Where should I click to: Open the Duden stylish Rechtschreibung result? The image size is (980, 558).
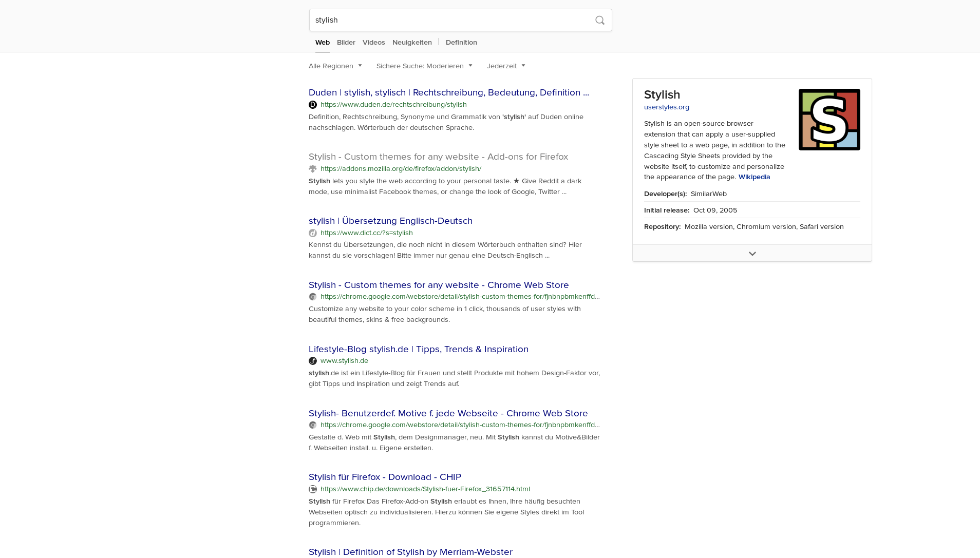(449, 92)
